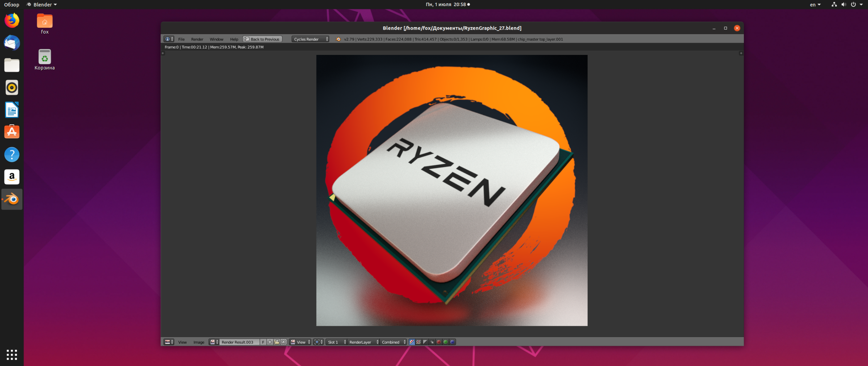Toggle the alpha channel only display

(x=425, y=342)
